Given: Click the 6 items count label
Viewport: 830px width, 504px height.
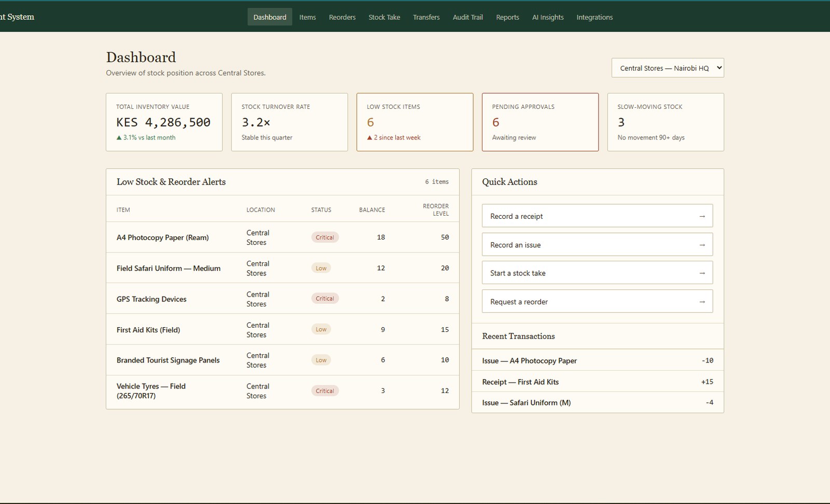Looking at the screenshot, I should click(437, 182).
